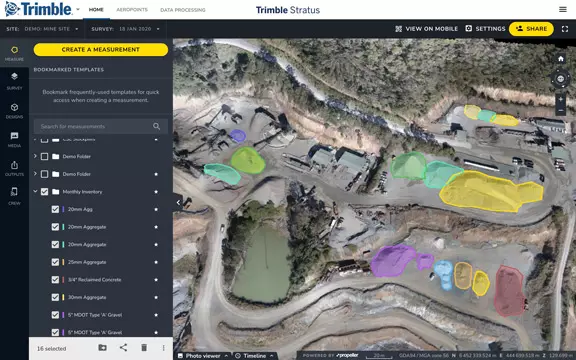The height and width of the screenshot is (360, 576).
Task: Share the selected measurements
Action: (123, 348)
